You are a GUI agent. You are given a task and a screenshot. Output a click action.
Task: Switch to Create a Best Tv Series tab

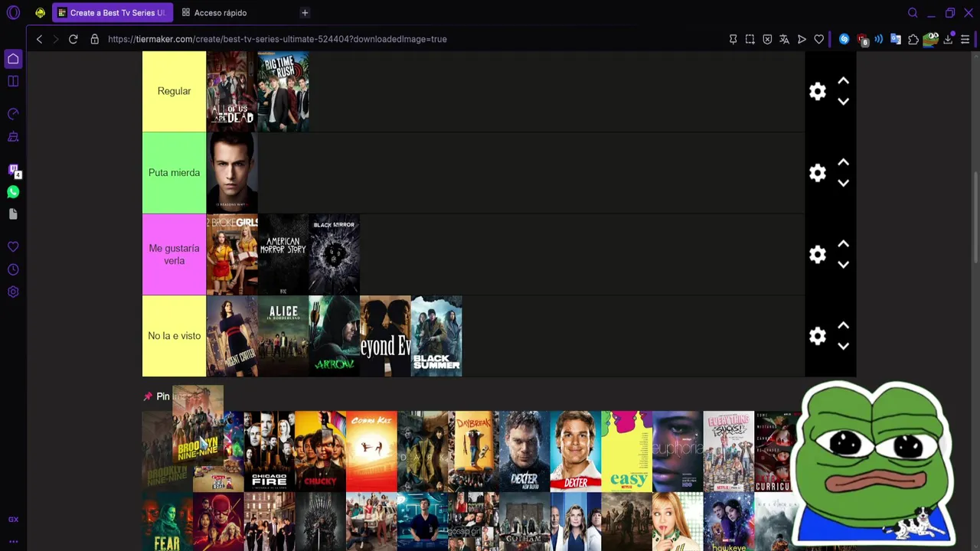click(113, 13)
